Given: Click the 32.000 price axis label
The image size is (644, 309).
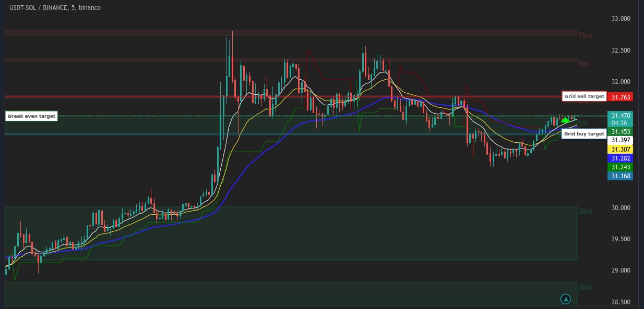Looking at the screenshot, I should [x=621, y=82].
